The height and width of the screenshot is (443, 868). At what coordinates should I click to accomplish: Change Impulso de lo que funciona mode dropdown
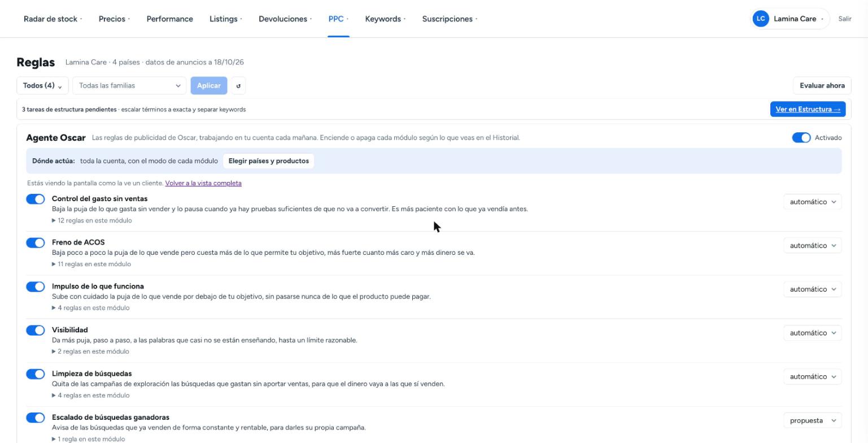[812, 289]
